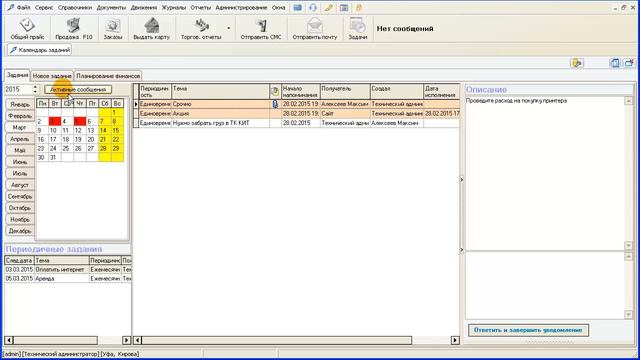Select the Январь month tab
The width and height of the screenshot is (640, 360).
[x=20, y=104]
